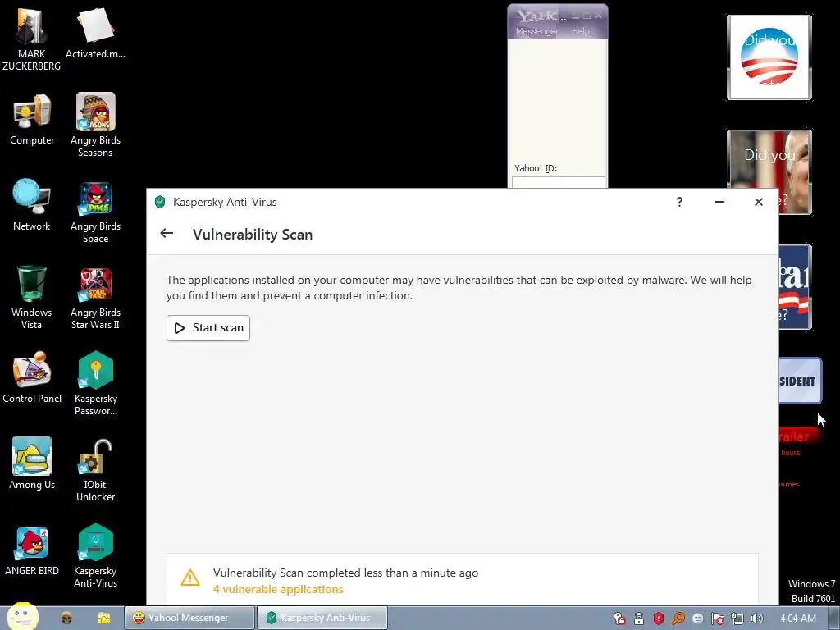Image resolution: width=840 pixels, height=630 pixels.
Task: Click the warning triangle icon in scan results
Action: pos(190,577)
